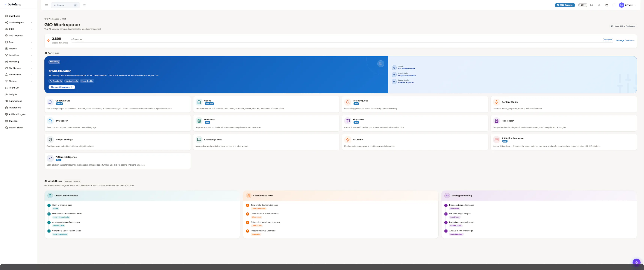Open Dashboard in the sidebar
This screenshot has height=270, width=644.
pyautogui.click(x=19, y=16)
